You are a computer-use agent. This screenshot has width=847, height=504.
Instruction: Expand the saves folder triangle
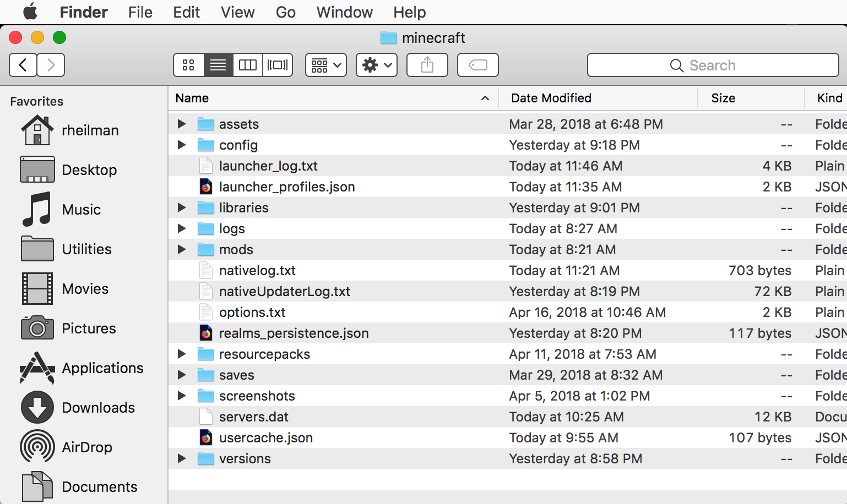point(182,375)
